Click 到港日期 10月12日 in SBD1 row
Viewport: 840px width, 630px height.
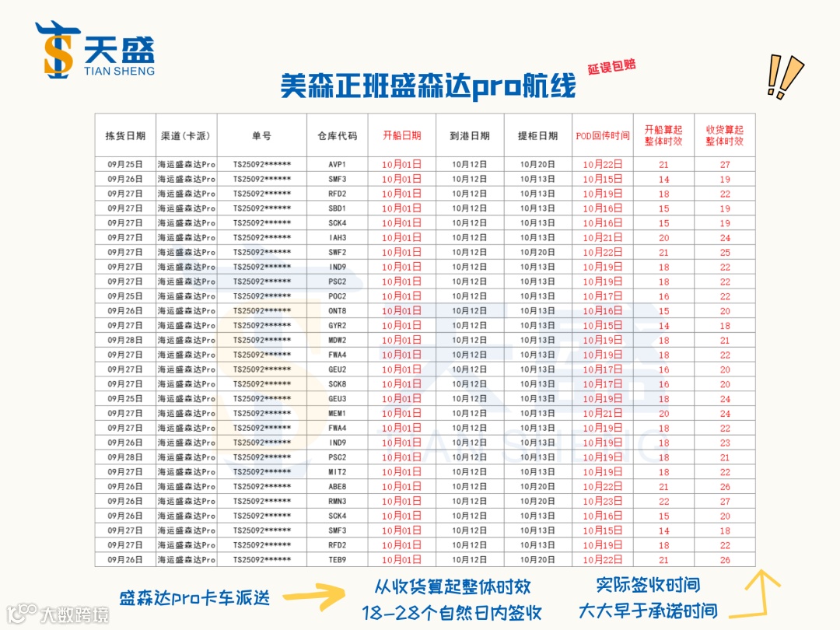pos(469,208)
